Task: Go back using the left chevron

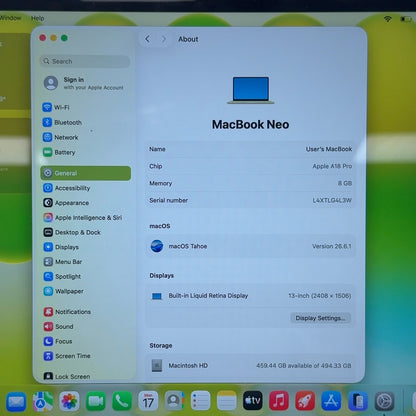Action: (147, 39)
